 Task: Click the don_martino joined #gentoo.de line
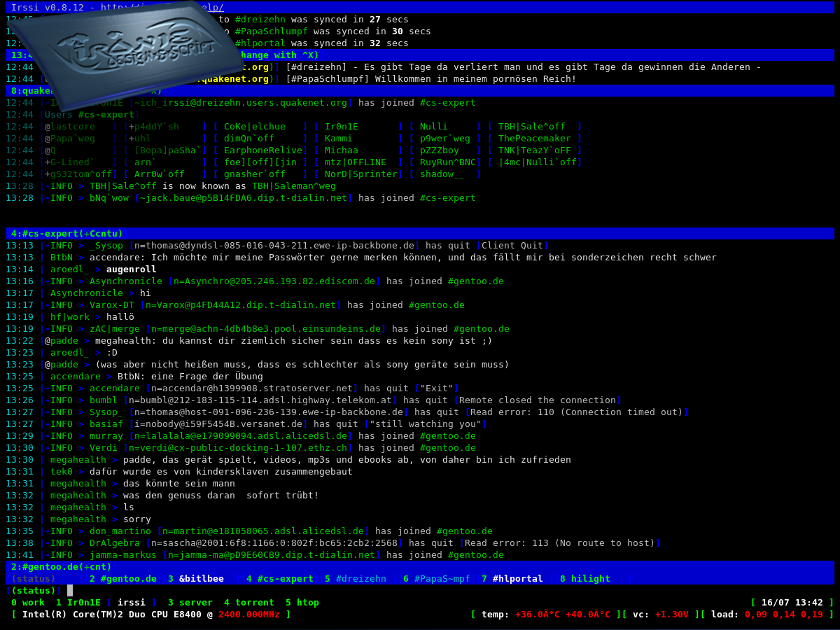[249, 531]
